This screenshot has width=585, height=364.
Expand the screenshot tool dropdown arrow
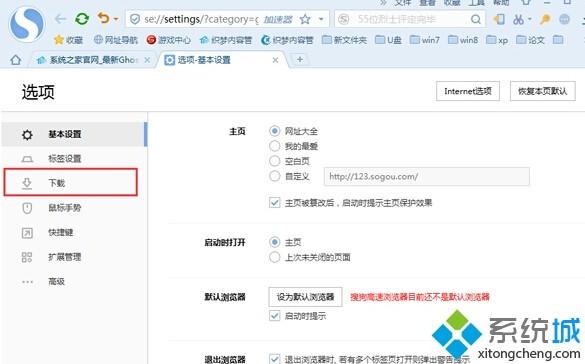click(529, 19)
